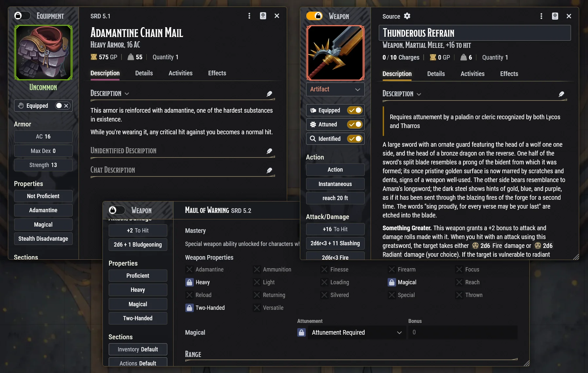The image size is (588, 373).
Task: Click the AC 16 armor pill
Action: coord(43,137)
